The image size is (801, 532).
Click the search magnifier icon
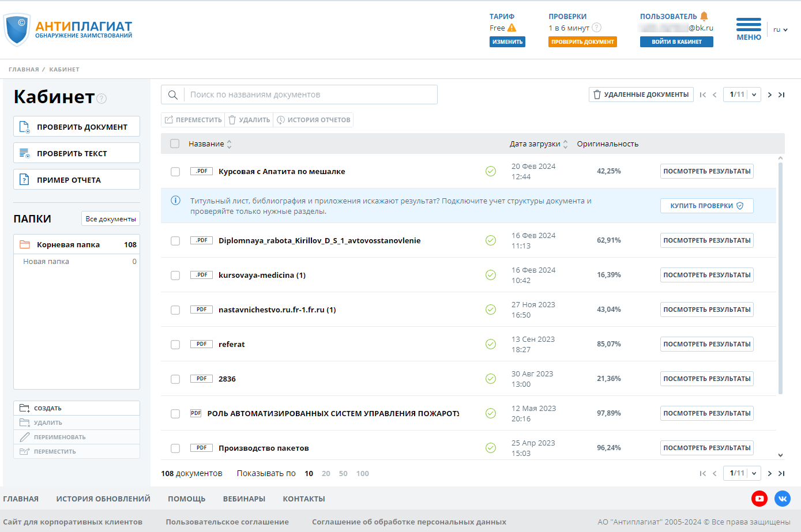coord(172,95)
